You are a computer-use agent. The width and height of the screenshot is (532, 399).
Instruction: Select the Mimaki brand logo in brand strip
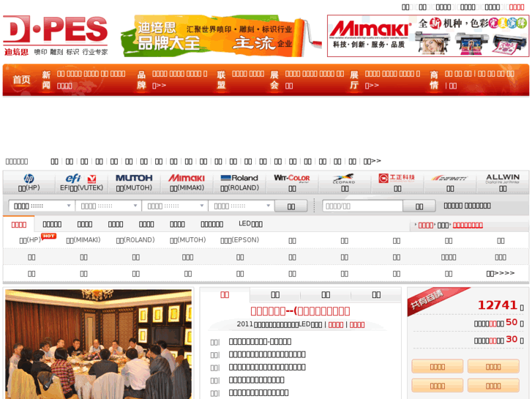coord(187,178)
